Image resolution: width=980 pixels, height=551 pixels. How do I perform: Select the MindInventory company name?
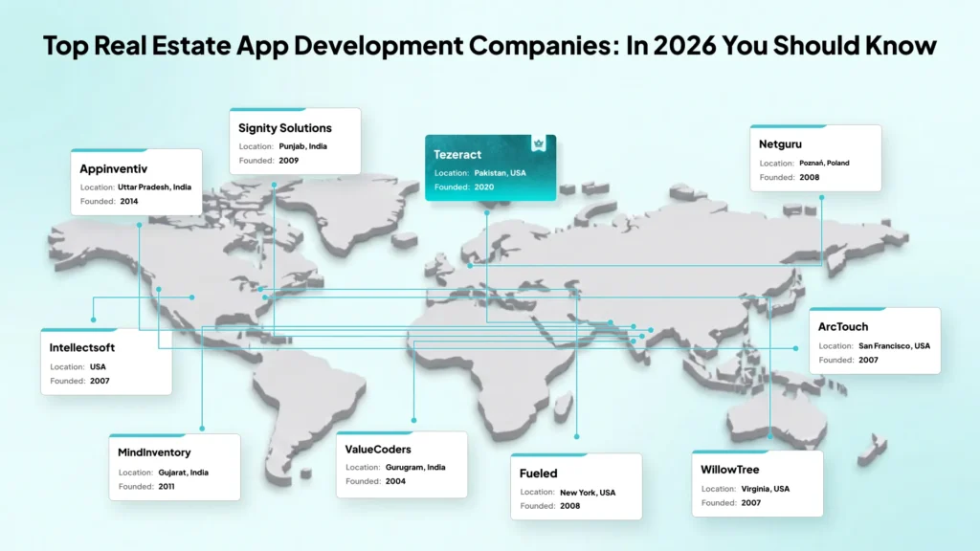point(154,452)
